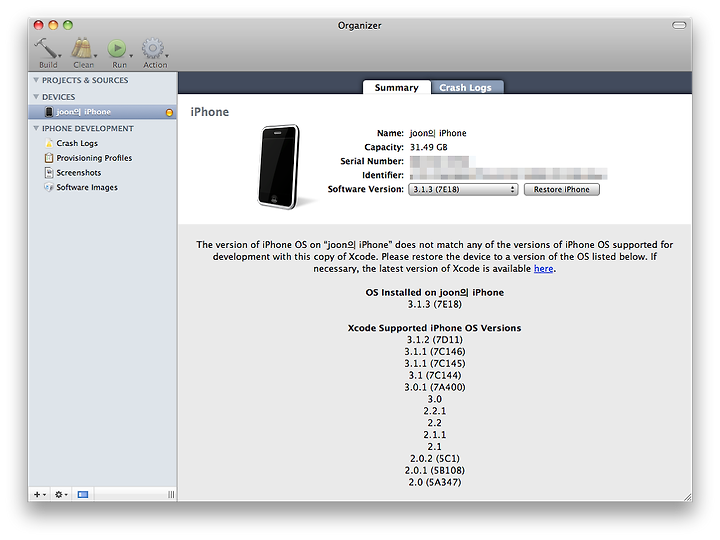Click the Xcode Supported iPhone OS Versions heading
The image size is (720, 540).
434,328
